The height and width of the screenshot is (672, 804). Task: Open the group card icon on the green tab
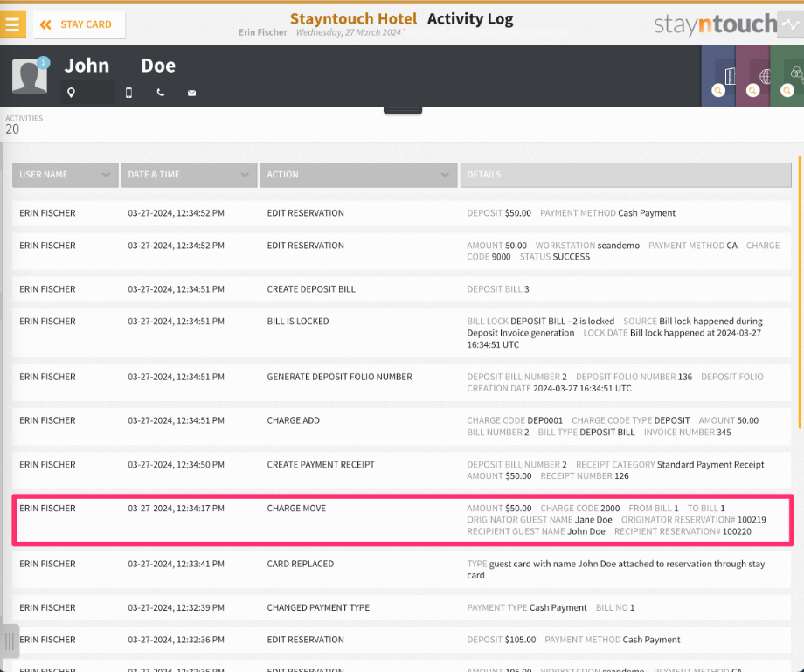pyautogui.click(x=796, y=73)
